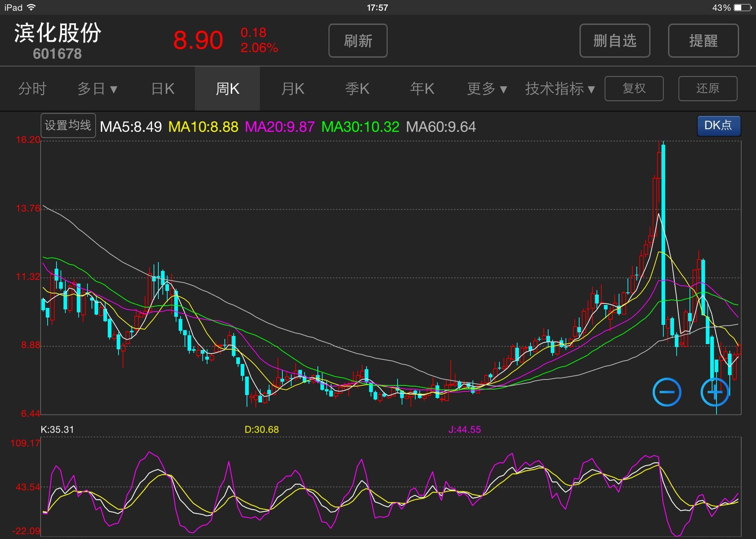Tap the stock name 滨化股份
This screenshot has height=539, width=756.
pyautogui.click(x=58, y=33)
